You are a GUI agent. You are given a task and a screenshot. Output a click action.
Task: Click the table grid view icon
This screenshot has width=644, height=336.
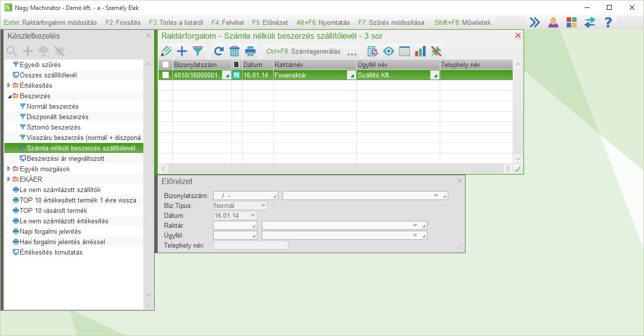click(x=405, y=51)
